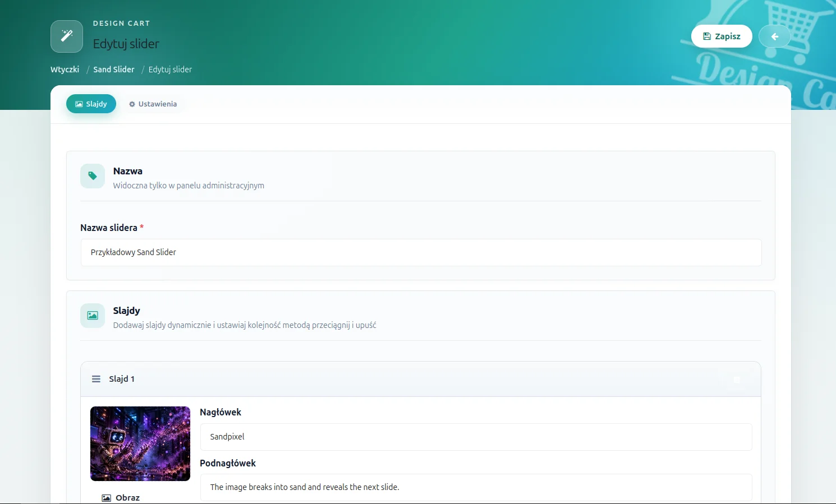
Task: Navigate to the Sand Slider breadcrumb
Action: point(114,70)
